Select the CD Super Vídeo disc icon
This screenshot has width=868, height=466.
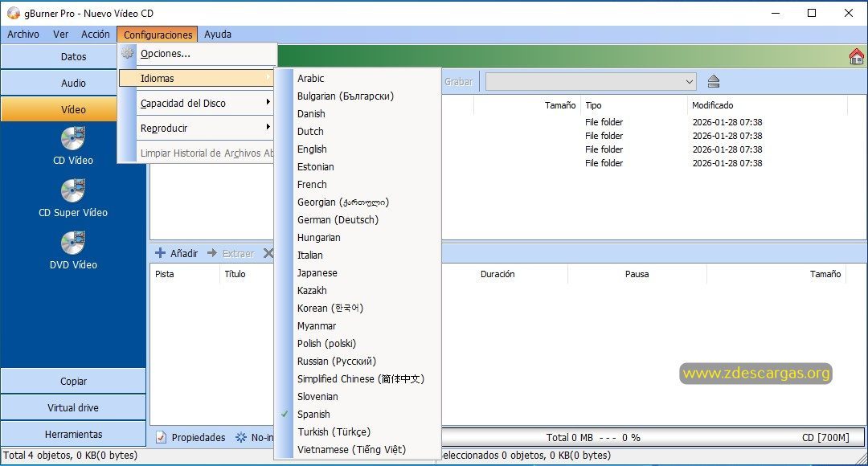click(x=73, y=191)
